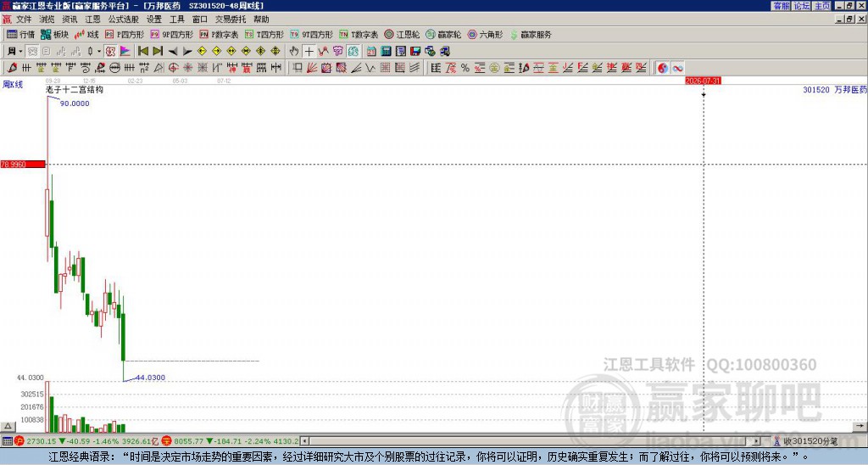The image size is (868, 465).
Task: Click the 90.0000 high price label
Action: (75, 104)
